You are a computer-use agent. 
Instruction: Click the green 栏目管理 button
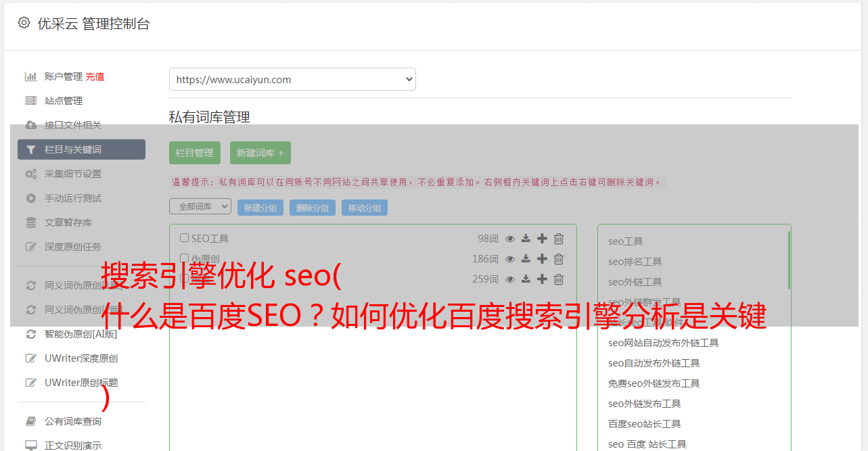pyautogui.click(x=195, y=153)
